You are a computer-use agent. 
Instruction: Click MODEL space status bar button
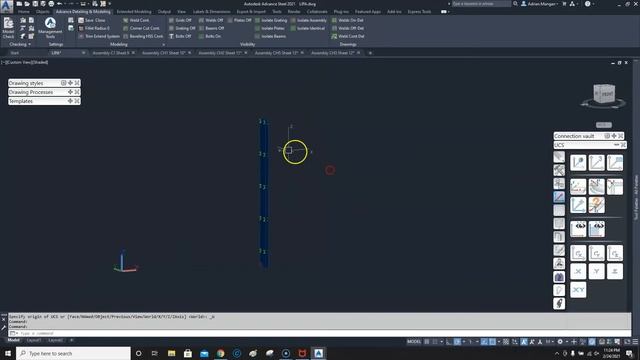(x=414, y=342)
